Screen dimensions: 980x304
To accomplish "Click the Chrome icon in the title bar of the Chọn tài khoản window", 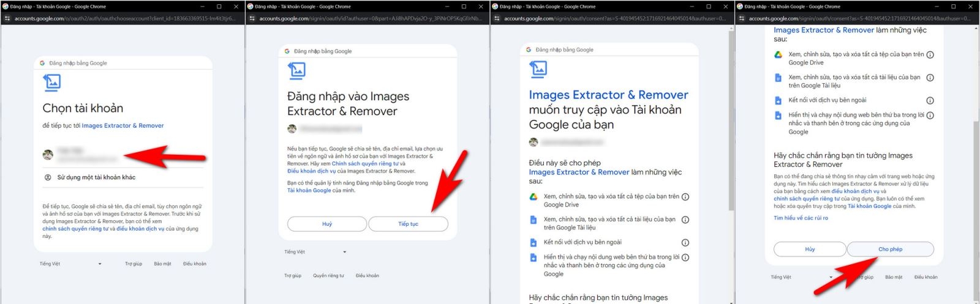I will [6, 6].
